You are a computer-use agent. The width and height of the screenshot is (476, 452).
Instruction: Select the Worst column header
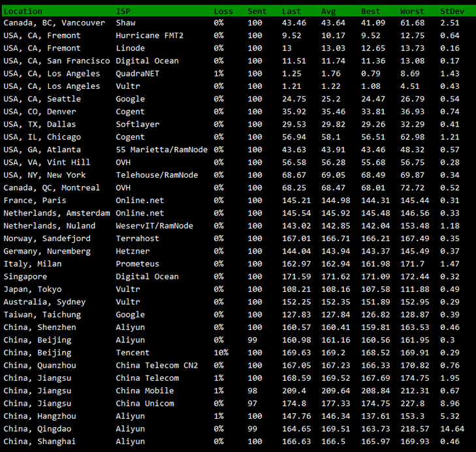pyautogui.click(x=412, y=11)
